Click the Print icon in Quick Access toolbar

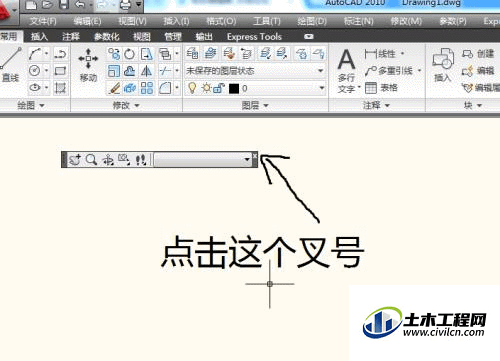point(125,4)
